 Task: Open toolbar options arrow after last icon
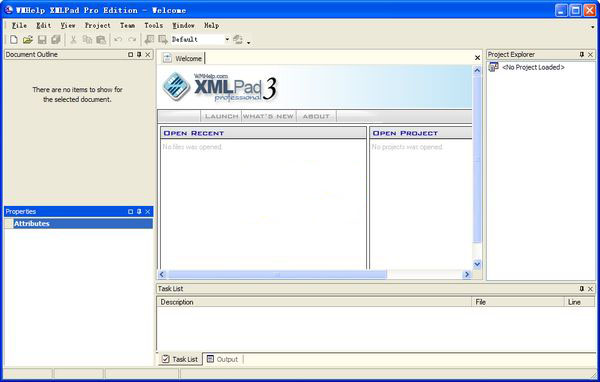tap(249, 42)
